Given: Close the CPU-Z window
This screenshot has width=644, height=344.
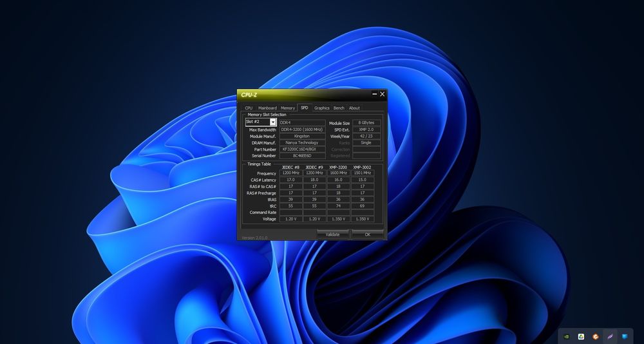Looking at the screenshot, I should pyautogui.click(x=383, y=94).
